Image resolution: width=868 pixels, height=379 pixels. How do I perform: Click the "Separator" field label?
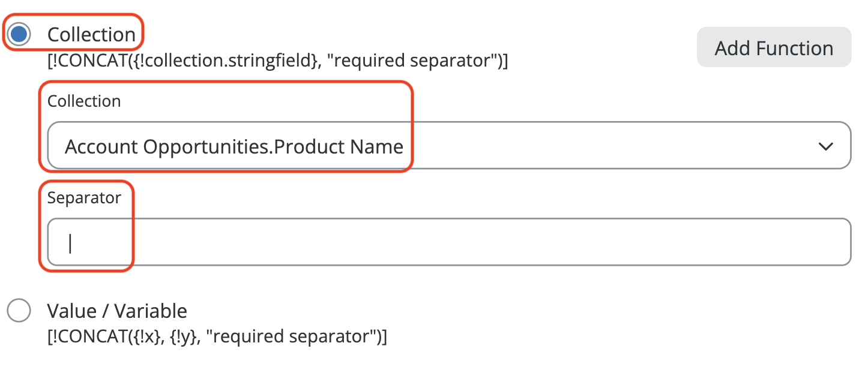(84, 197)
